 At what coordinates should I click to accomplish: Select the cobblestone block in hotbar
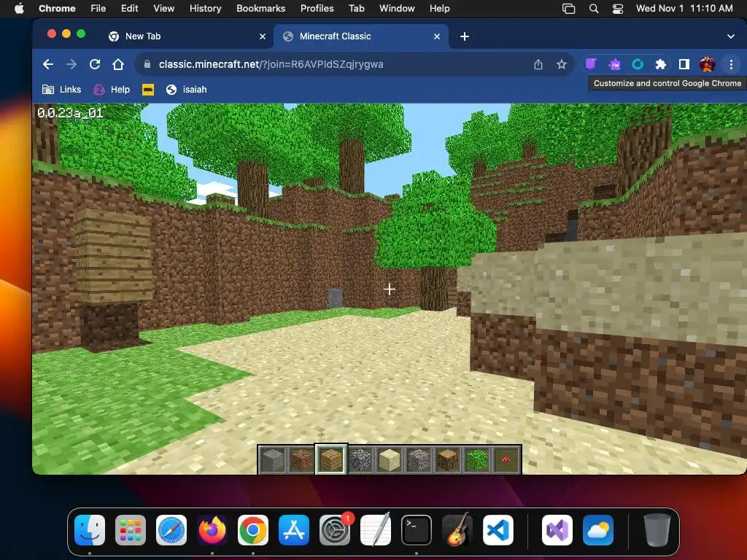point(360,459)
